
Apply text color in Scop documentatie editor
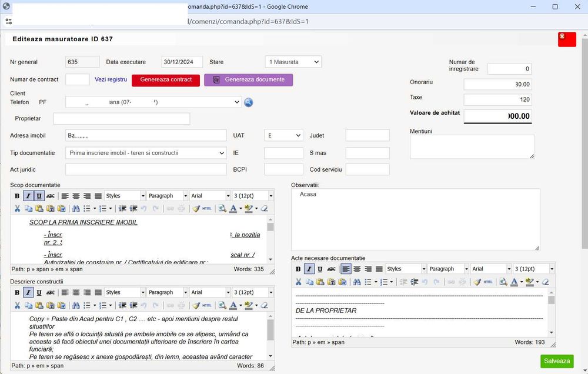[233, 209]
